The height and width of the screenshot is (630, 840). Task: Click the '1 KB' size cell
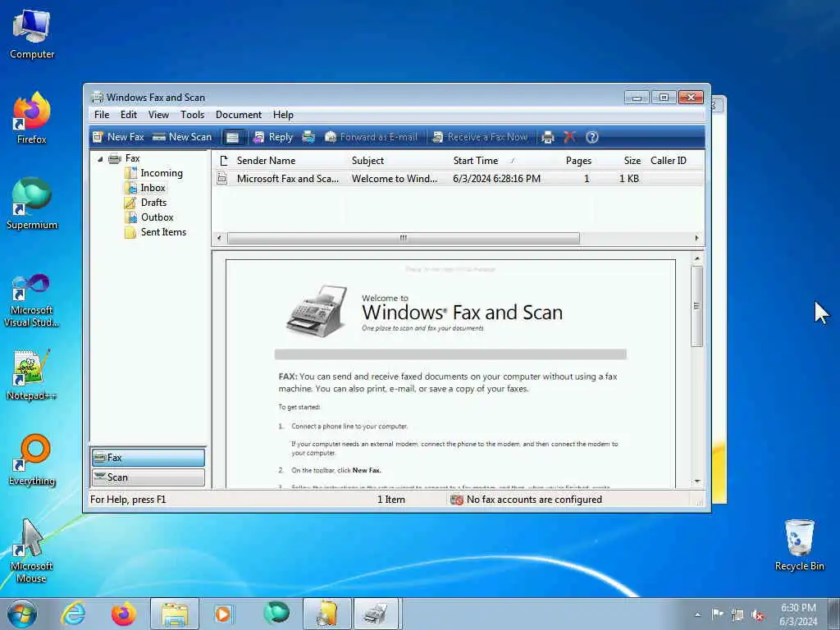pyautogui.click(x=629, y=179)
